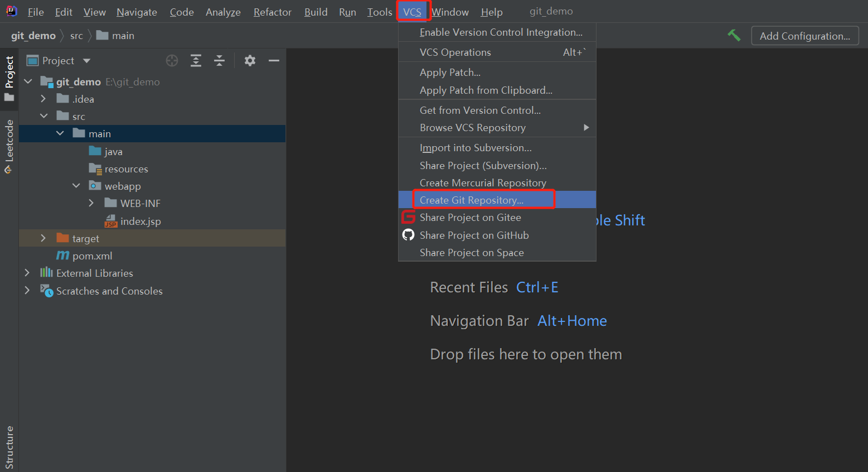The height and width of the screenshot is (472, 868).
Task: Collapse the git_demo root node
Action: pos(28,81)
